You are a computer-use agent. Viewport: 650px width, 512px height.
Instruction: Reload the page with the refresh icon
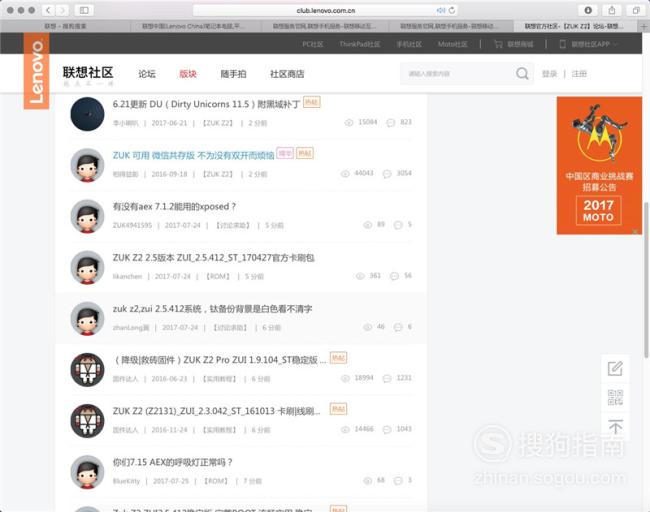452,10
